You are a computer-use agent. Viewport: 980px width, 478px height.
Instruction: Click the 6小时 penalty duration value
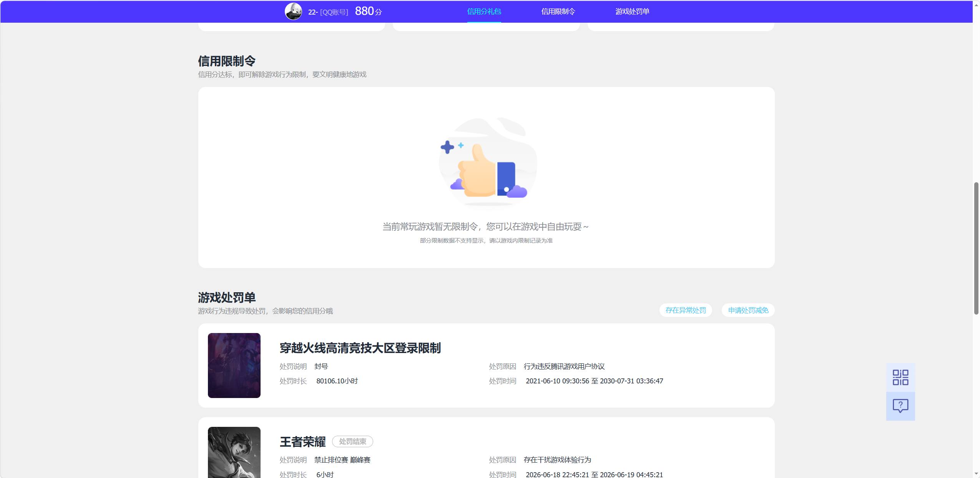coord(325,475)
